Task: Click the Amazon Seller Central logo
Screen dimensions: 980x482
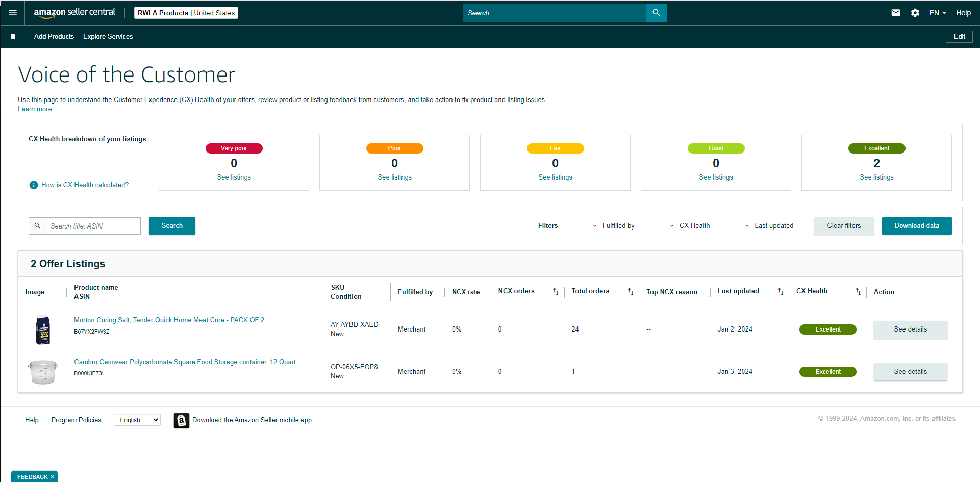Action: pyautogui.click(x=74, y=13)
